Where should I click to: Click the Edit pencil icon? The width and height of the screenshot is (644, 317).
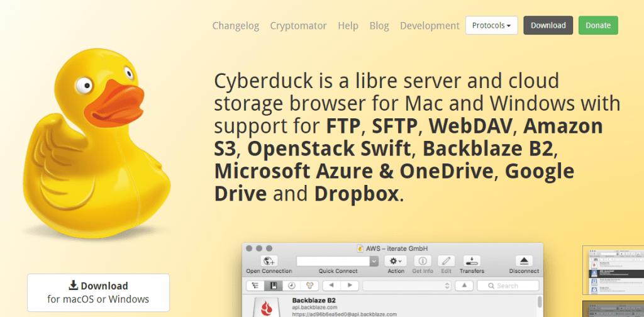click(x=446, y=261)
